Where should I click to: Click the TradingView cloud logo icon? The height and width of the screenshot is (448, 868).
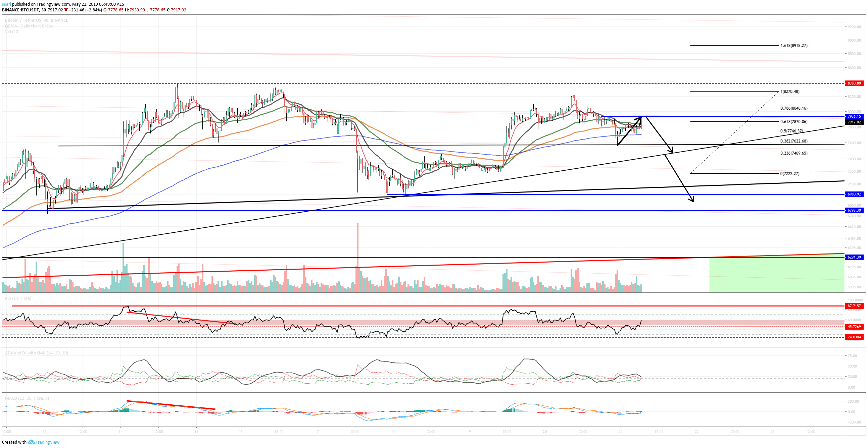[x=31, y=442]
